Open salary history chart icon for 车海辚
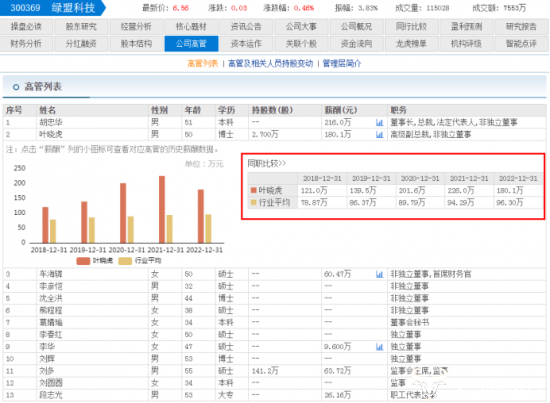The image size is (550, 403). (x=379, y=274)
